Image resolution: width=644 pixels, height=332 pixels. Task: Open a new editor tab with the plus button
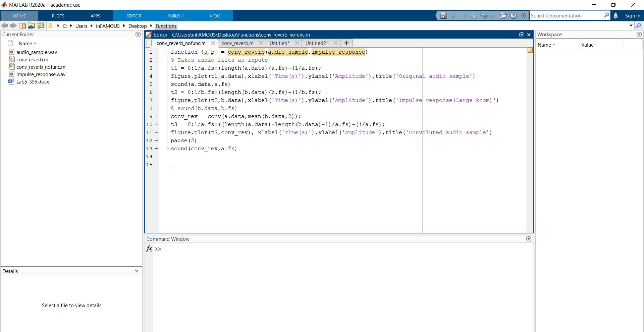tap(346, 43)
